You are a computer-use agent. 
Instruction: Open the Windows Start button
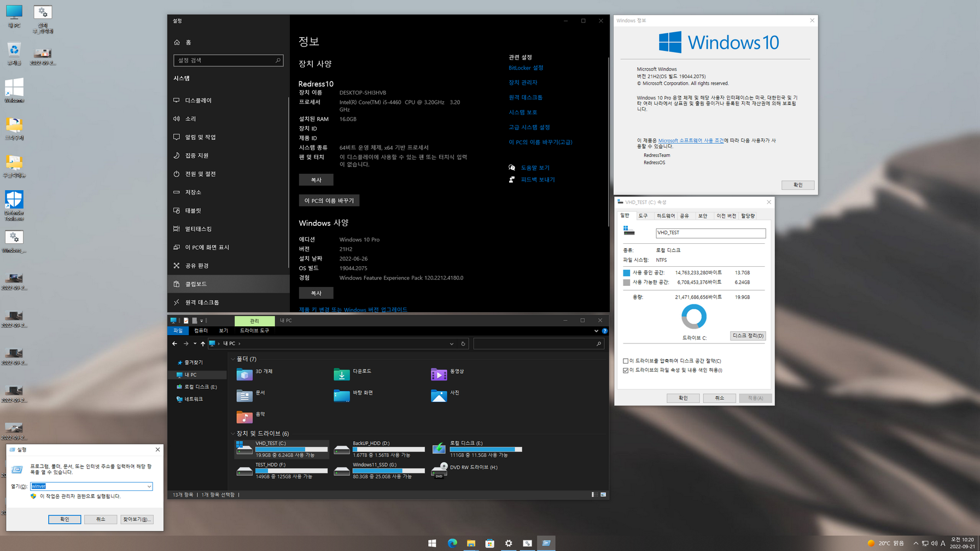click(x=432, y=543)
